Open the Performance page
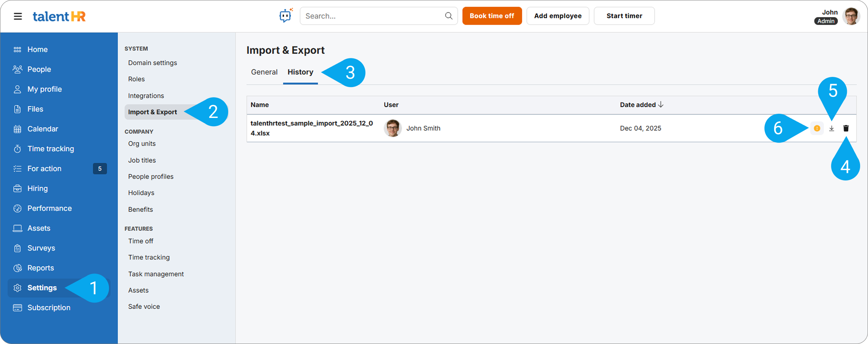The height and width of the screenshot is (344, 868). 49,208
